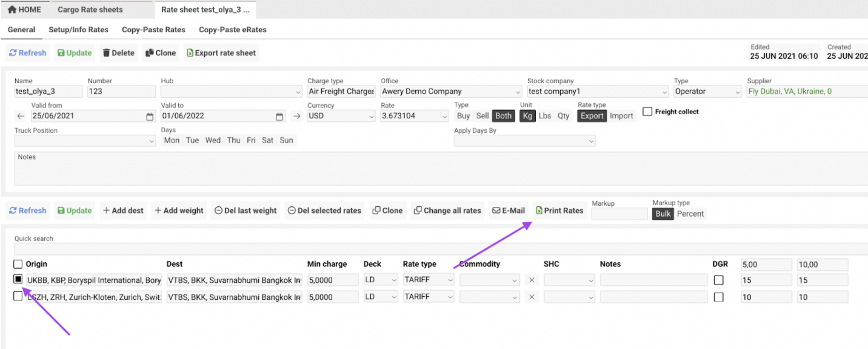Open Rate type TARIFF dropdown in first row

pyautogui.click(x=429, y=280)
